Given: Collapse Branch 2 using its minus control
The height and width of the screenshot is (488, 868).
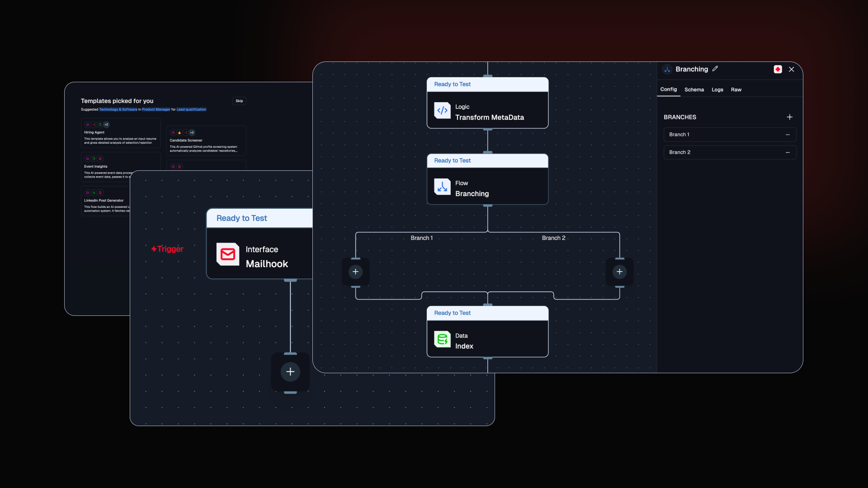Looking at the screenshot, I should (788, 152).
